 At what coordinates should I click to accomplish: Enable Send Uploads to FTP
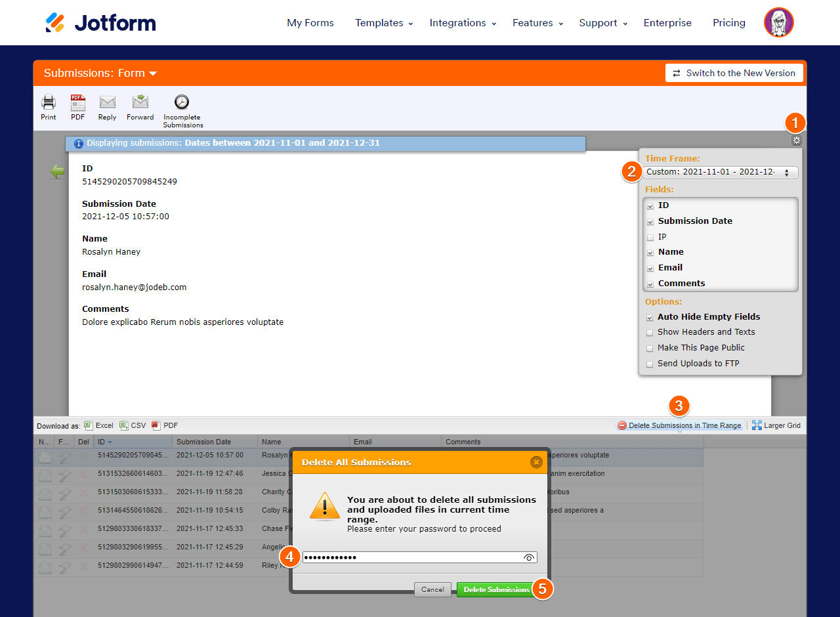(650, 364)
